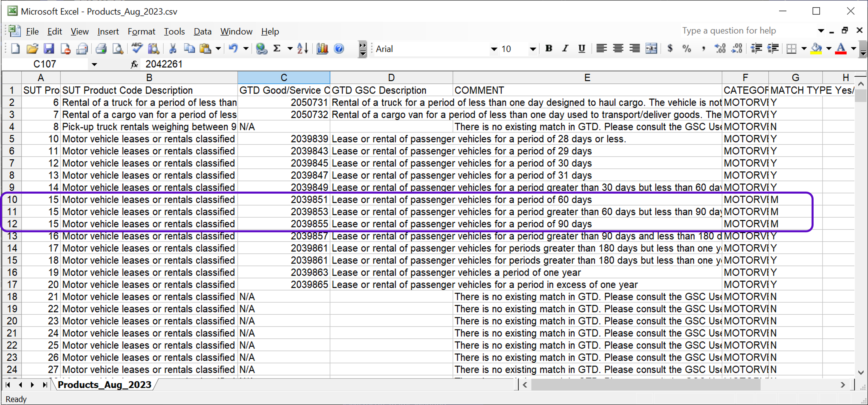Click the Increase Decimal icon

point(720,49)
